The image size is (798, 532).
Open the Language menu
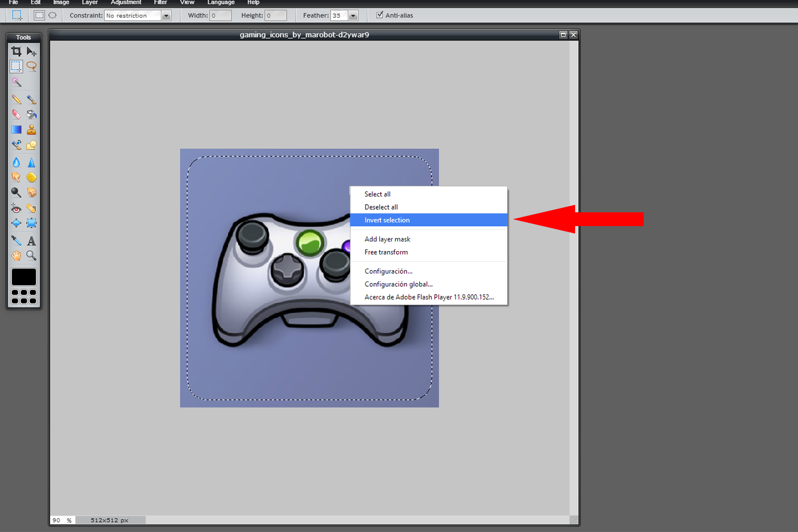pos(221,3)
